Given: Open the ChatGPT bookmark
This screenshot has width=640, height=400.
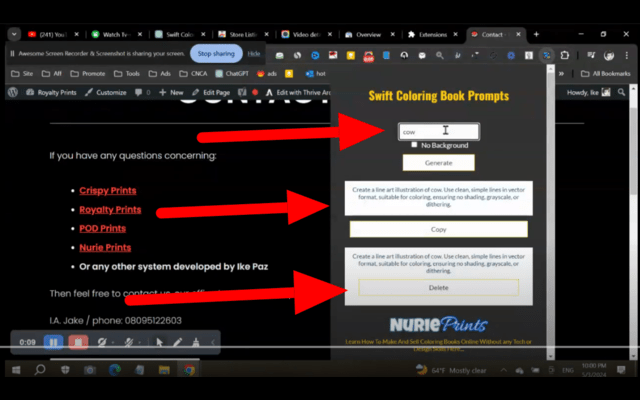Looking at the screenshot, I should 232,73.
